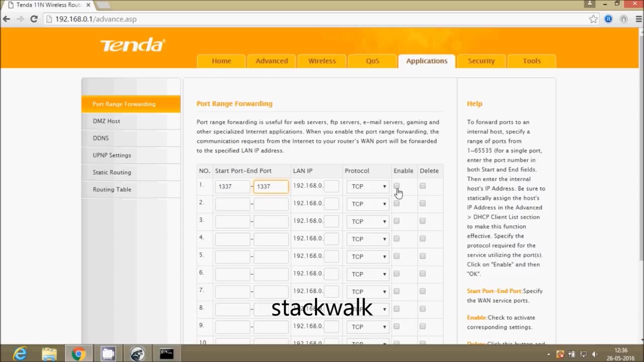Click the Tenda logo
This screenshot has height=362, width=644.
coord(133,45)
